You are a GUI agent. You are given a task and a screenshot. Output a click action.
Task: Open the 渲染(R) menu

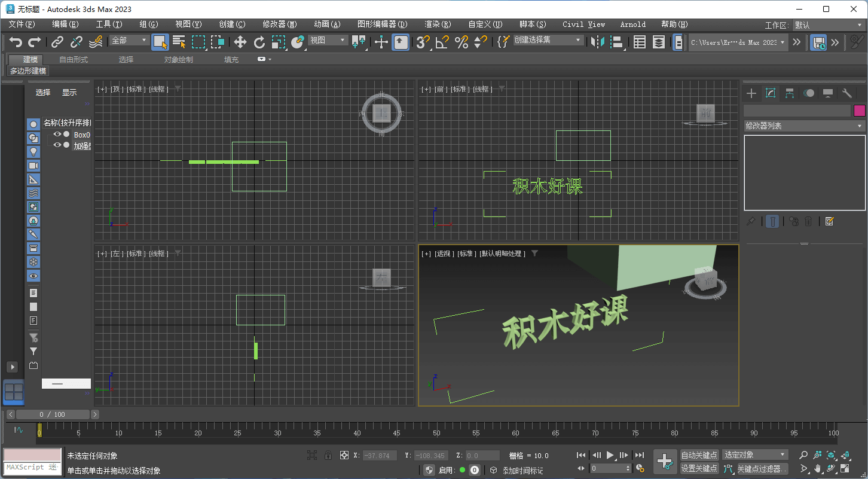(x=438, y=25)
